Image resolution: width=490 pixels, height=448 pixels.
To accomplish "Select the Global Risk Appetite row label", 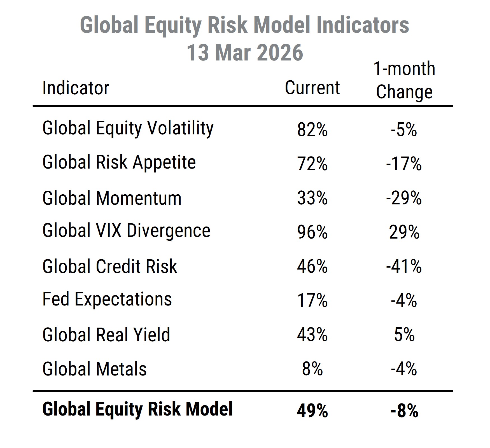I will click(119, 162).
